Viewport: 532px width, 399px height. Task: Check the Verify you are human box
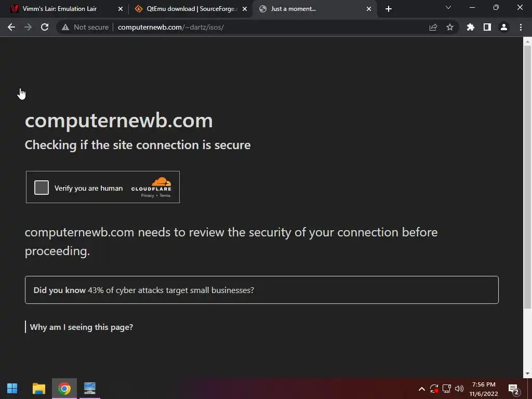pyautogui.click(x=42, y=188)
